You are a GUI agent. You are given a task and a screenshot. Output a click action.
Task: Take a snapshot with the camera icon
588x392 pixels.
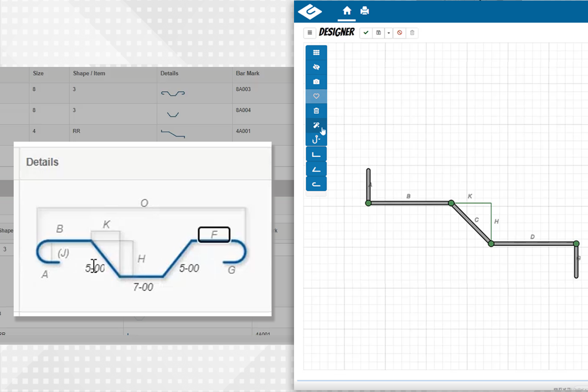316,82
